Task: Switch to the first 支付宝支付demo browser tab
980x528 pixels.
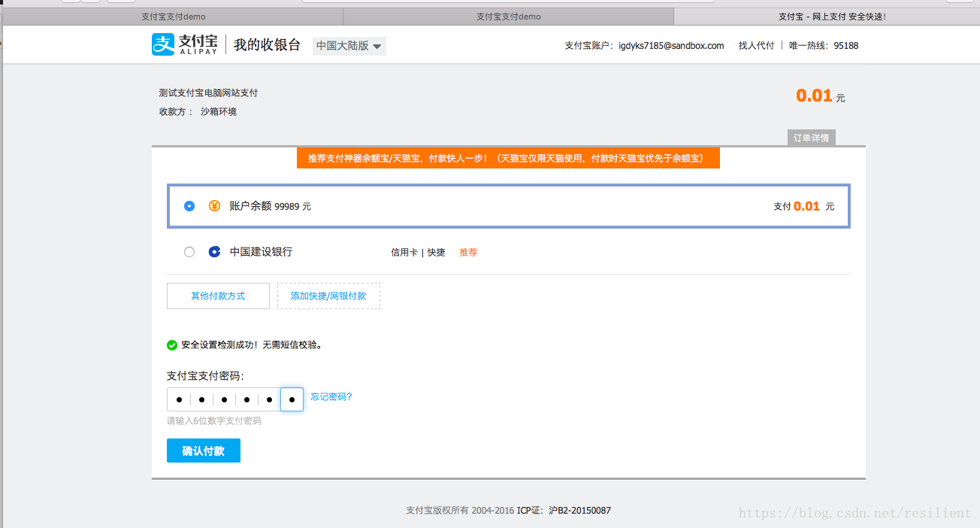Action: click(174, 17)
